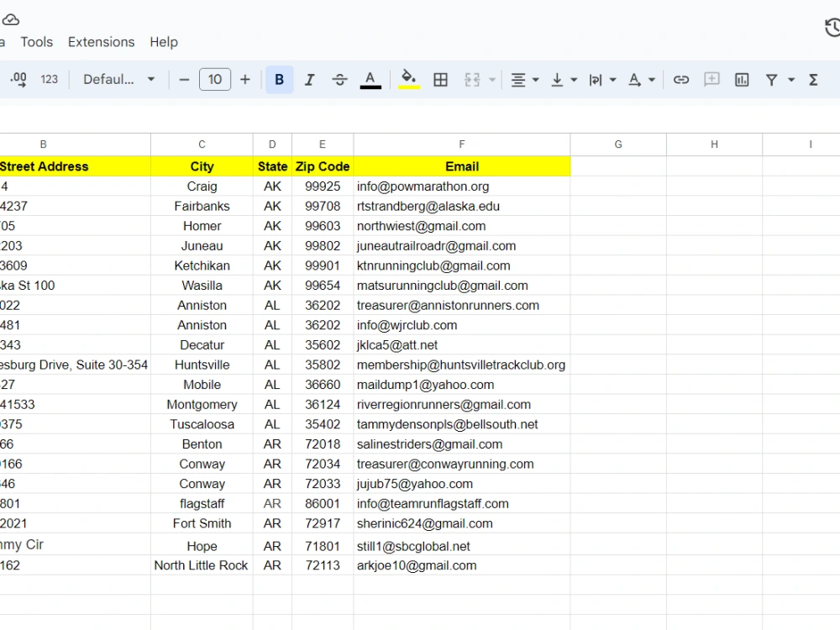Click the Email header cell
This screenshot has width=840, height=630.
click(x=462, y=166)
